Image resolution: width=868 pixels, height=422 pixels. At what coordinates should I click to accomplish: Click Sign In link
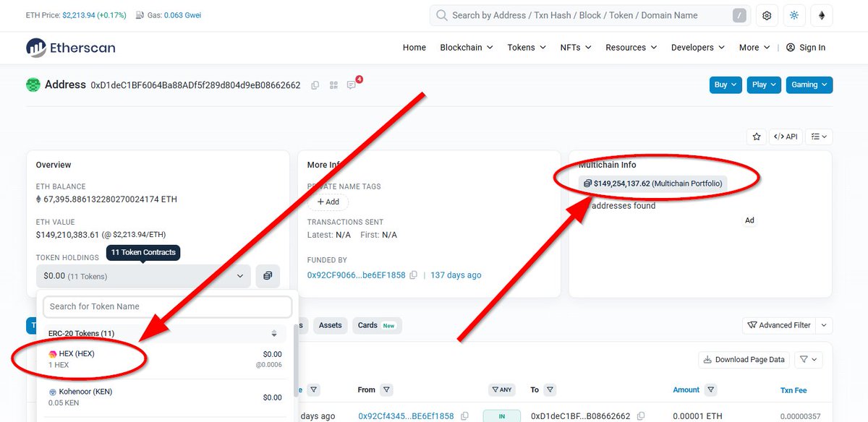tap(806, 48)
